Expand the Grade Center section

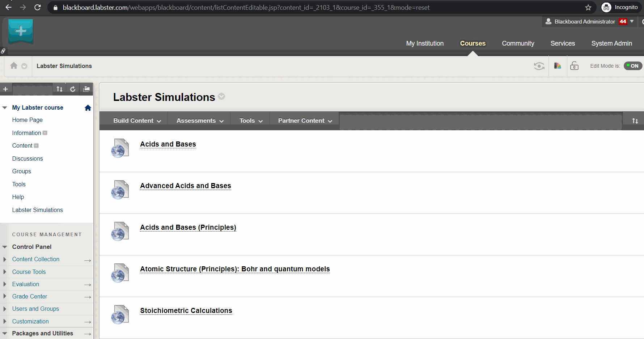[x=5, y=296]
